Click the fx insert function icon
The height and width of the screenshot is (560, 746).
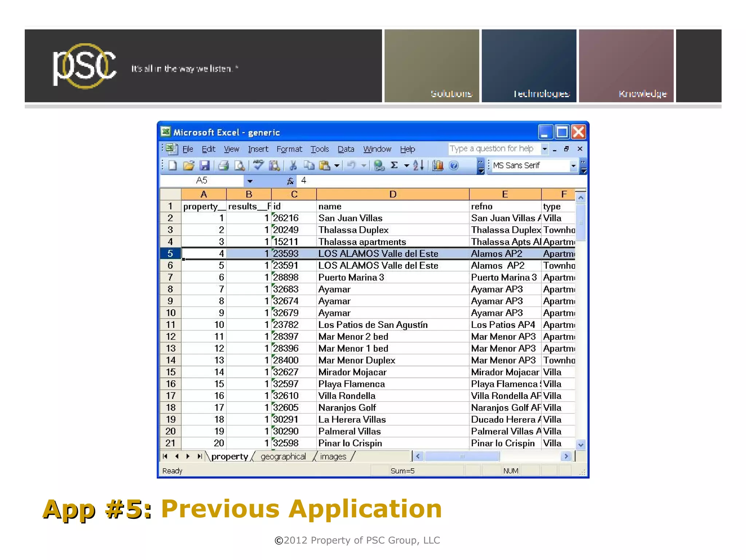[x=290, y=181]
